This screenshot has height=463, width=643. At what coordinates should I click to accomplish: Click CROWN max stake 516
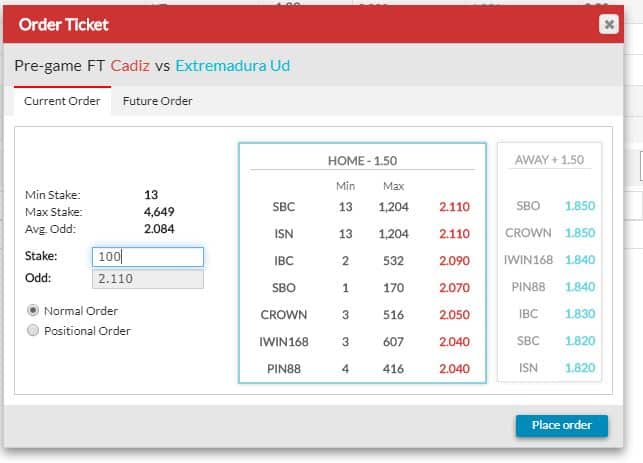pos(393,315)
